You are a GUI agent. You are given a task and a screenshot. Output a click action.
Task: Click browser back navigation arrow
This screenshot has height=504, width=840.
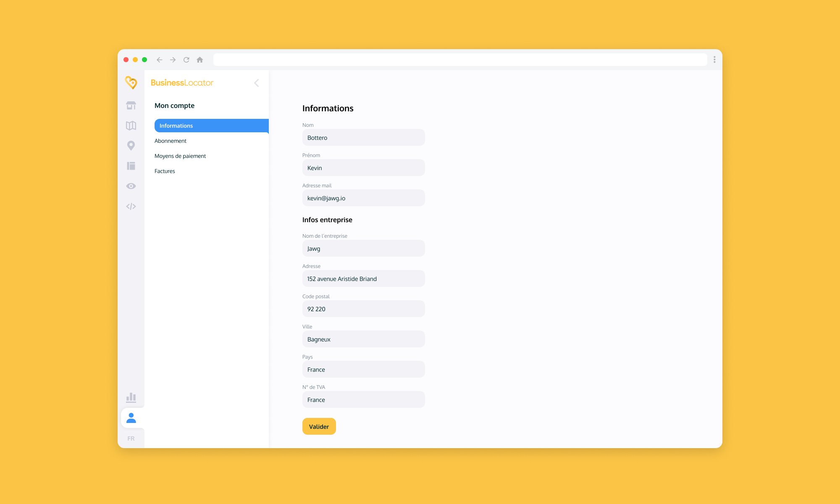pyautogui.click(x=160, y=59)
